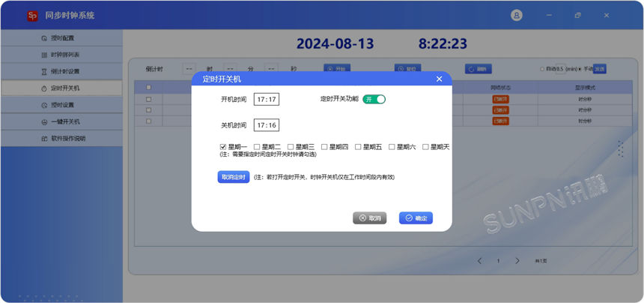Check the 星期三 checkbox
This screenshot has width=644, height=303.
coord(291,147)
